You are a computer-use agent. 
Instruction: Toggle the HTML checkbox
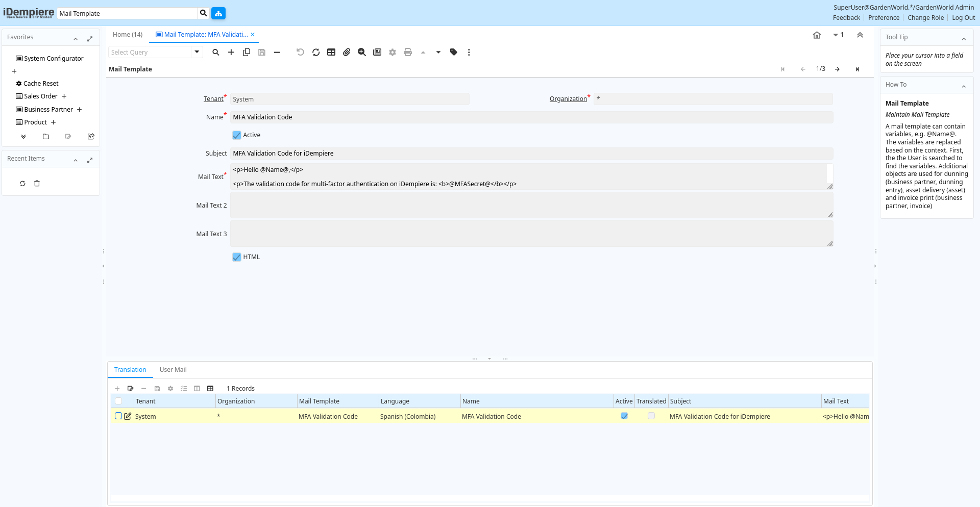coord(237,257)
